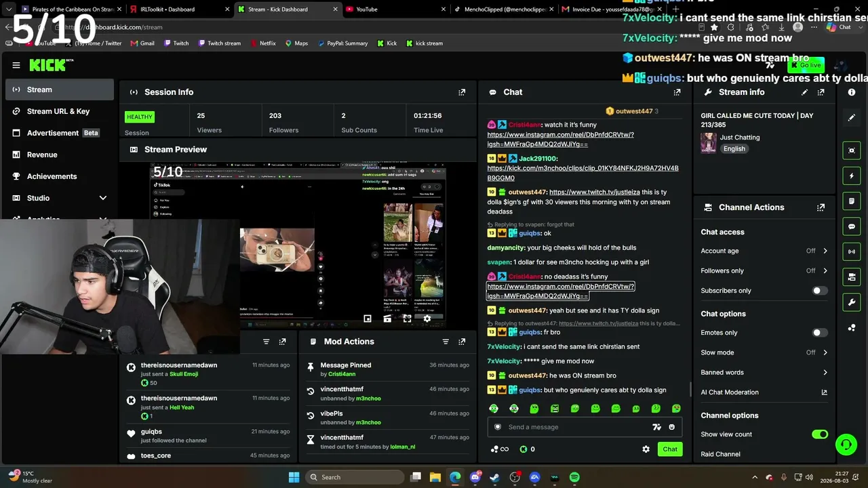Screen dimensions: 868x488
Task: Open Spotify from the taskbar
Action: click(x=574, y=477)
